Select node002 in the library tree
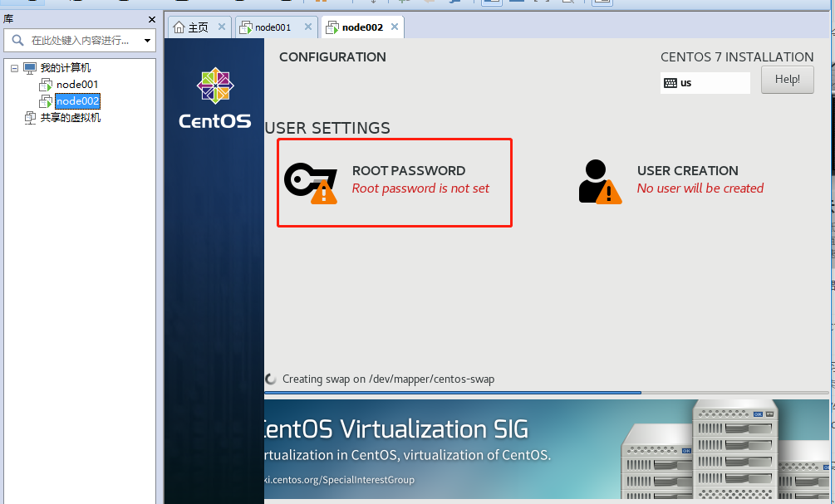 click(77, 101)
